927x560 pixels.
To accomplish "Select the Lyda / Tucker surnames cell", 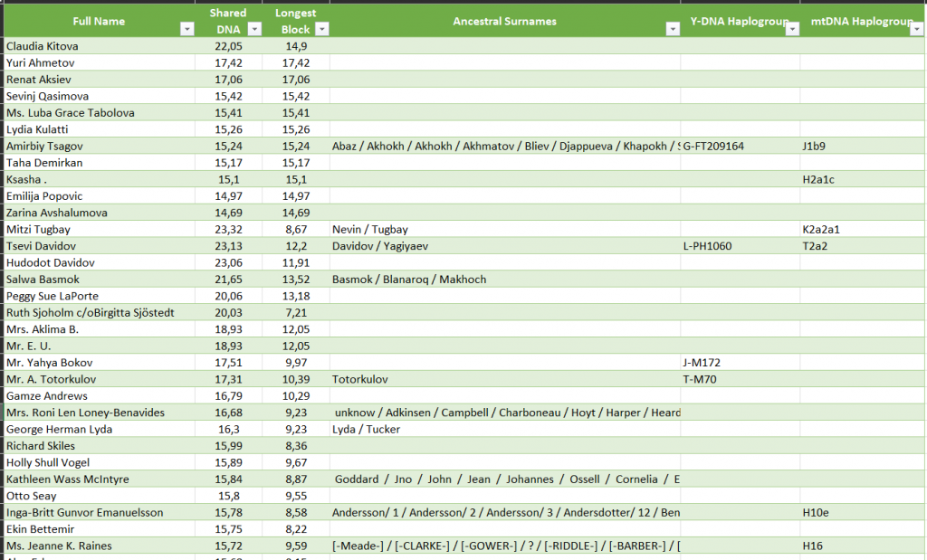I will pos(504,430).
